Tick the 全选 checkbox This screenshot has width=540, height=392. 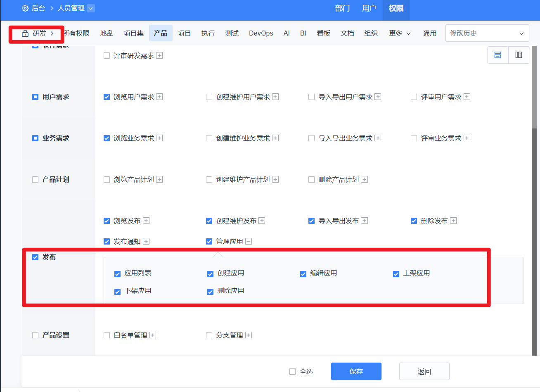tap(292, 372)
